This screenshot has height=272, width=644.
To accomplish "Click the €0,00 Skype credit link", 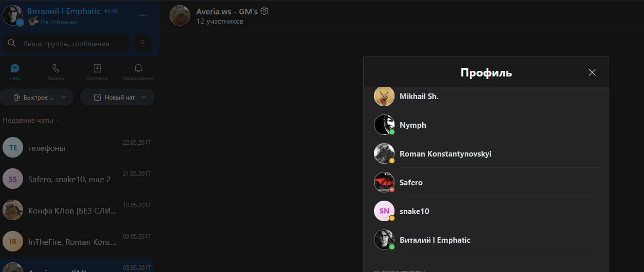I will click(111, 11).
